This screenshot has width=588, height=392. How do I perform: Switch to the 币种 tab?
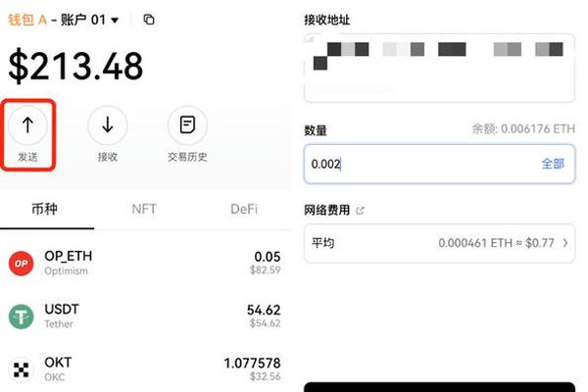pyautogui.click(x=45, y=210)
